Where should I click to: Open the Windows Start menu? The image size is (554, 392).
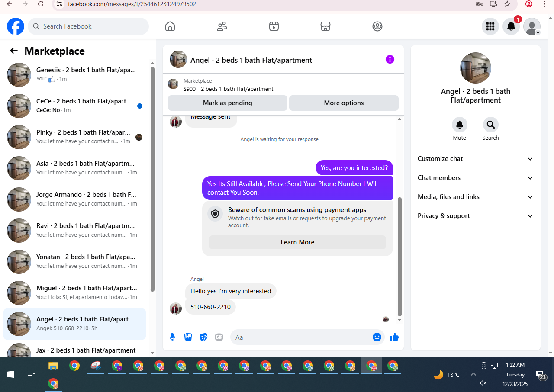pos(10,374)
